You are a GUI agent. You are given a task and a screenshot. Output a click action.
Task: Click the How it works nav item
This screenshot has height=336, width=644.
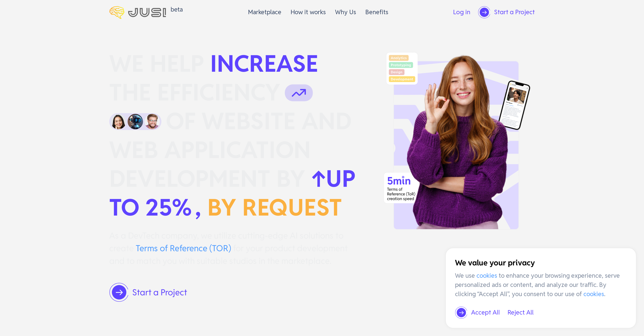click(308, 12)
